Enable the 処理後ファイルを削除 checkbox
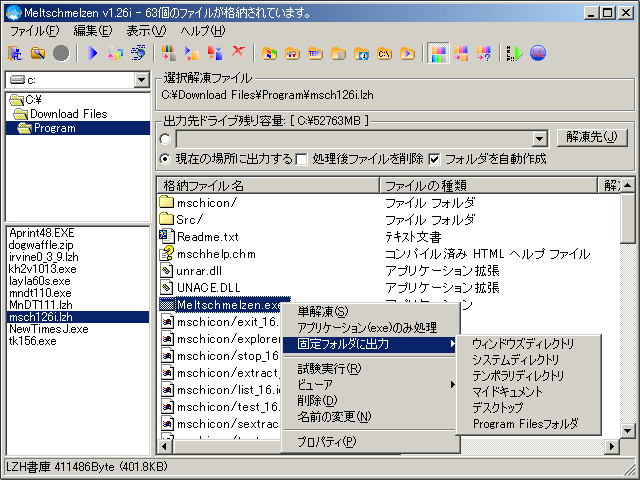This screenshot has width=640, height=480. point(301,159)
